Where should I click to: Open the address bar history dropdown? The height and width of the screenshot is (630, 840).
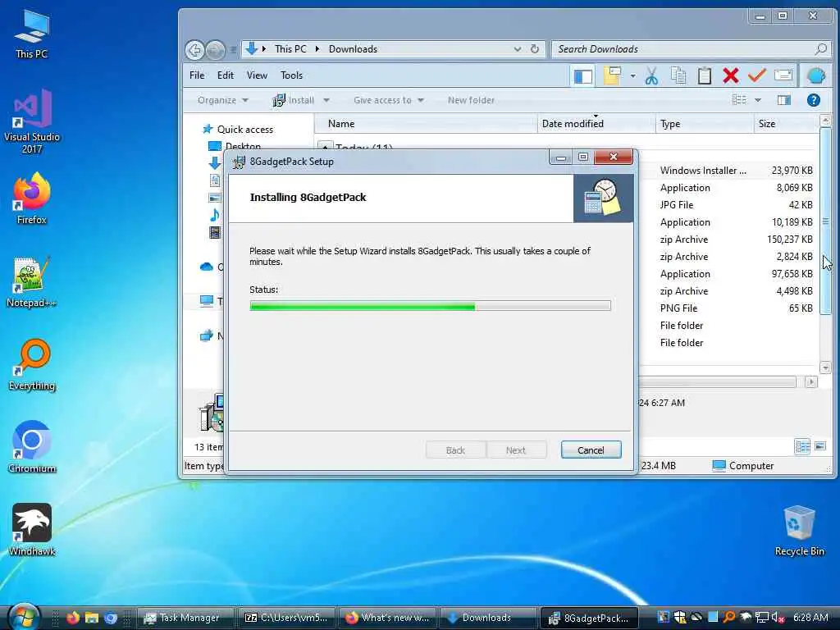coord(518,48)
